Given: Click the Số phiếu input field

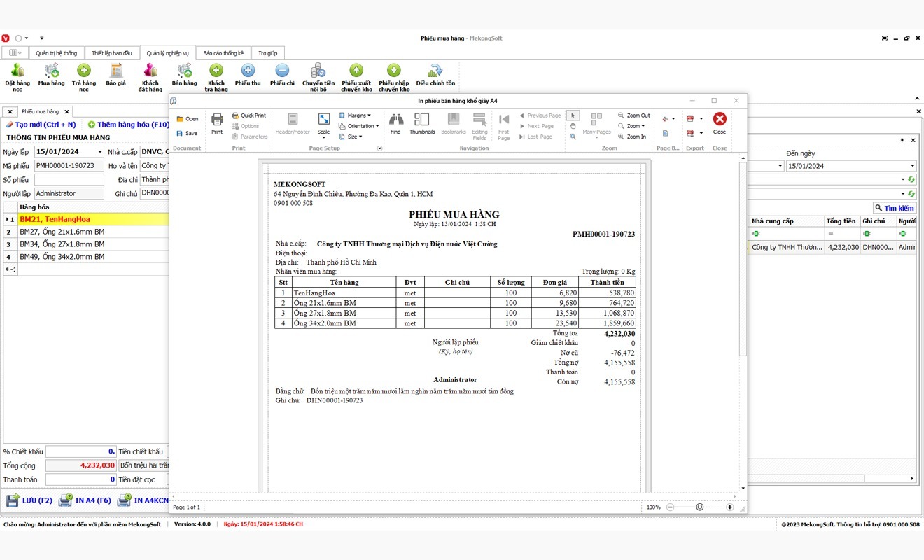Looking at the screenshot, I should point(69,180).
